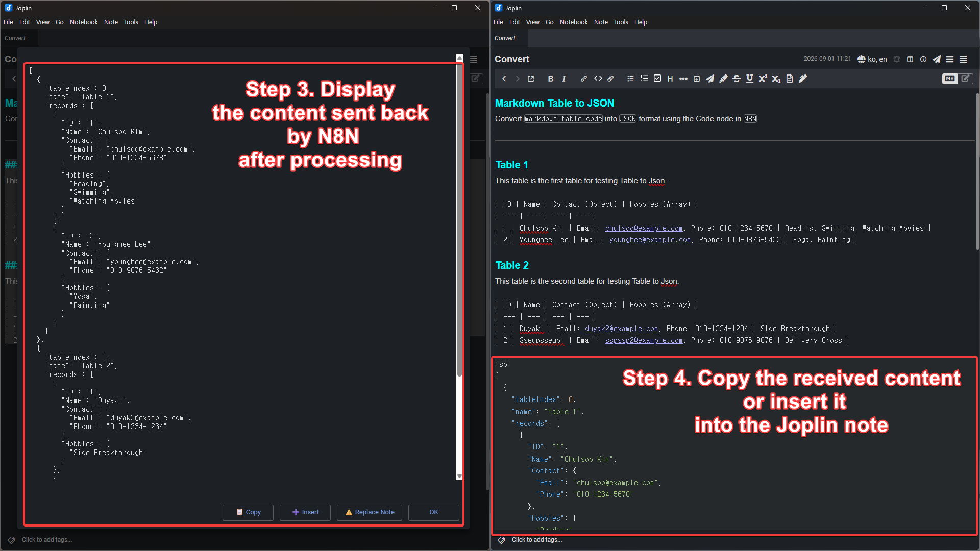Insert a heading with H icon
Screen dimensions: 980x551
[x=670, y=79]
